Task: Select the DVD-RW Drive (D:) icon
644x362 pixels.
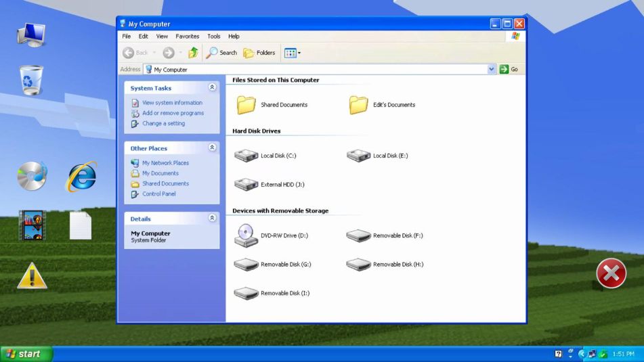Action: tap(246, 235)
